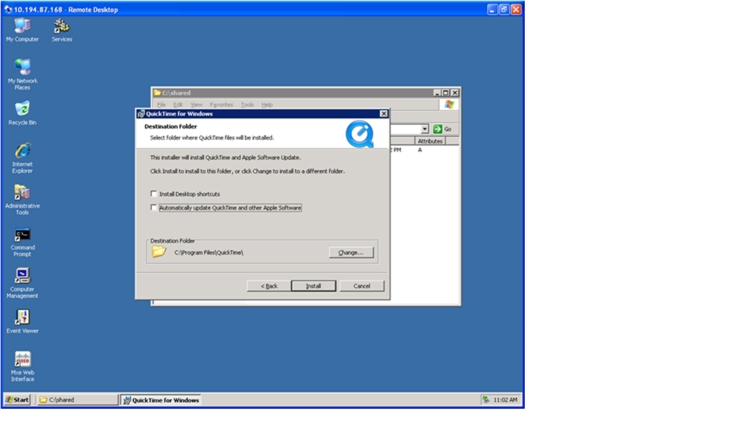This screenshot has width=749, height=432.
Task: Cancel the QuickTime installation
Action: (x=362, y=286)
